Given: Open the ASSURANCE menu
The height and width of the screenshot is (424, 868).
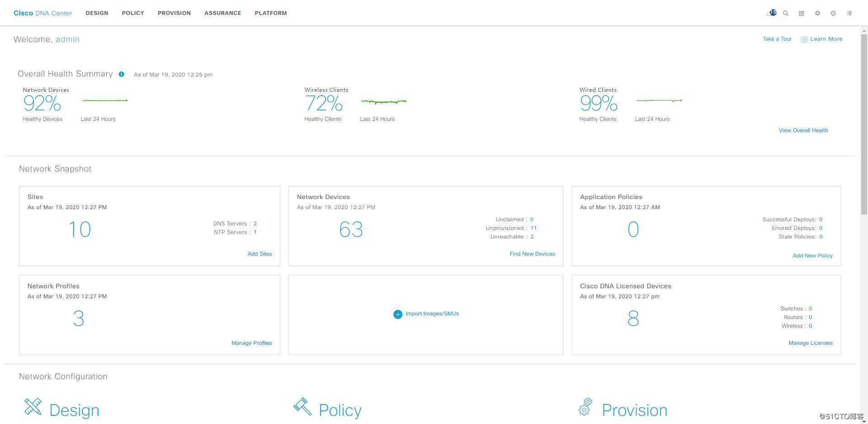Looking at the screenshot, I should pyautogui.click(x=223, y=13).
